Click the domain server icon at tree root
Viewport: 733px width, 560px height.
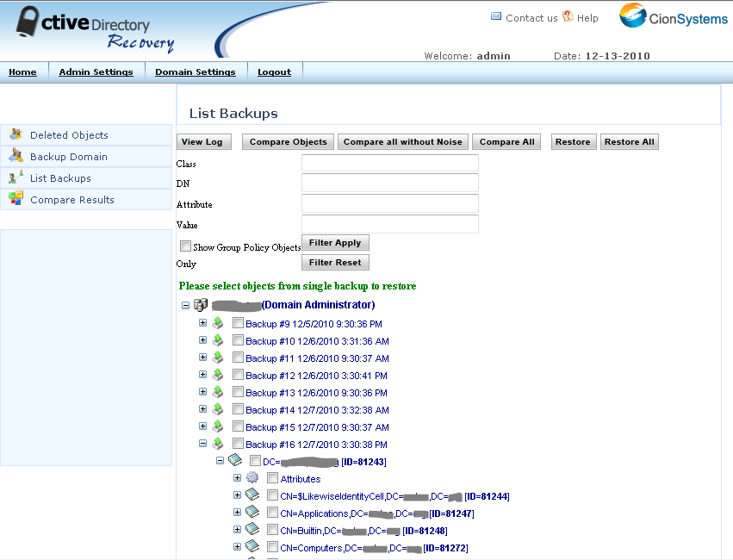click(x=201, y=305)
